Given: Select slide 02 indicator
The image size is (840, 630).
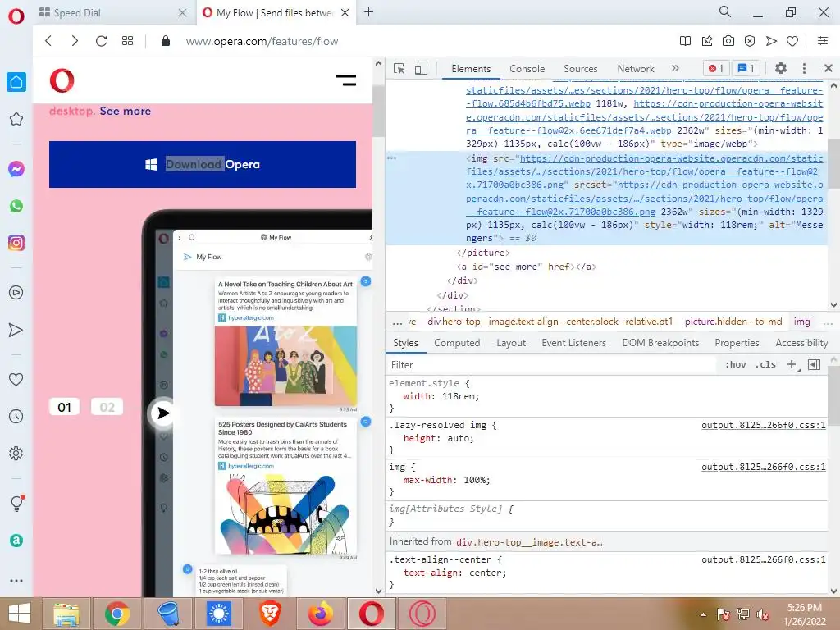Looking at the screenshot, I should click(x=107, y=407).
